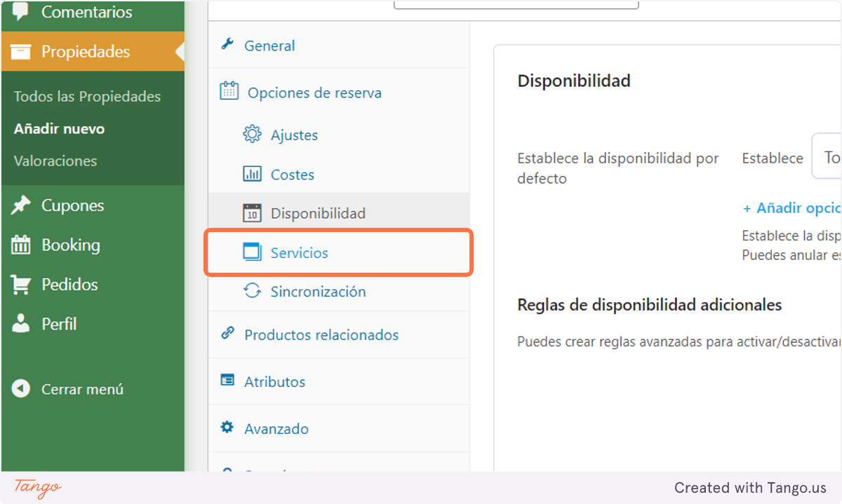Click the Sincronización refresh icon
The width and height of the screenshot is (842, 504).
point(252,291)
